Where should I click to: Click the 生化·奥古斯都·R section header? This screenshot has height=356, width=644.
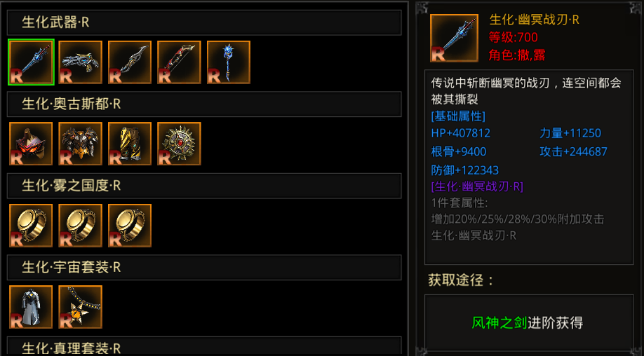coord(204,104)
